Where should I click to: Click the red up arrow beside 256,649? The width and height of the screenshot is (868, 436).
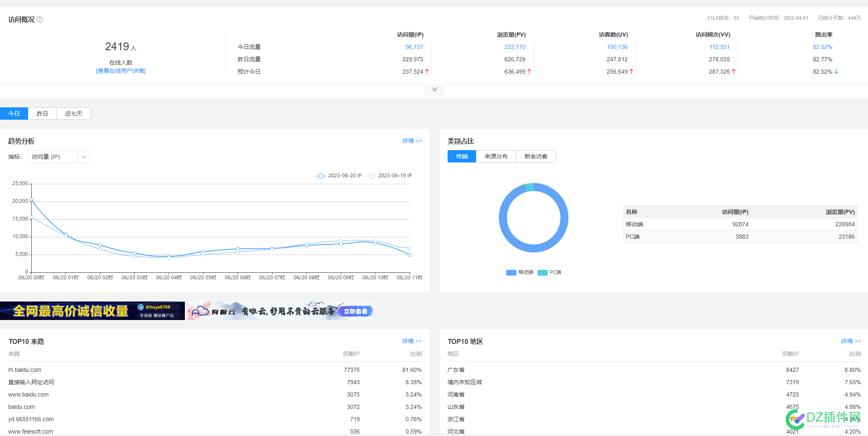(631, 71)
